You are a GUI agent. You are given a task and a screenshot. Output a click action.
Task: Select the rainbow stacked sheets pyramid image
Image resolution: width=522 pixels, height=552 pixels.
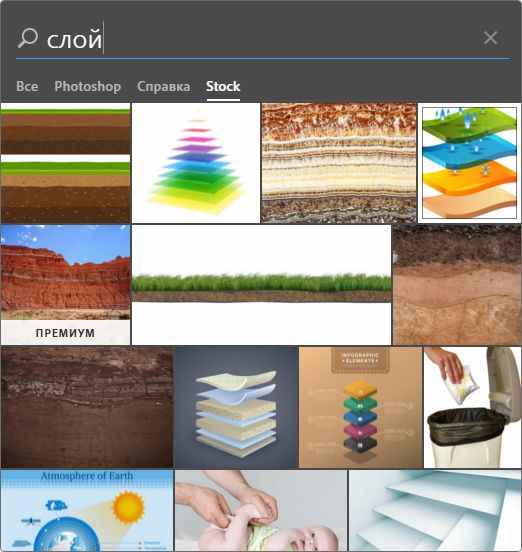(196, 163)
